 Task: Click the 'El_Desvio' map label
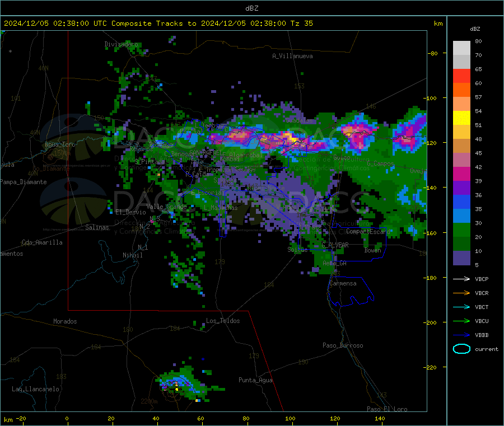pyautogui.click(x=130, y=212)
